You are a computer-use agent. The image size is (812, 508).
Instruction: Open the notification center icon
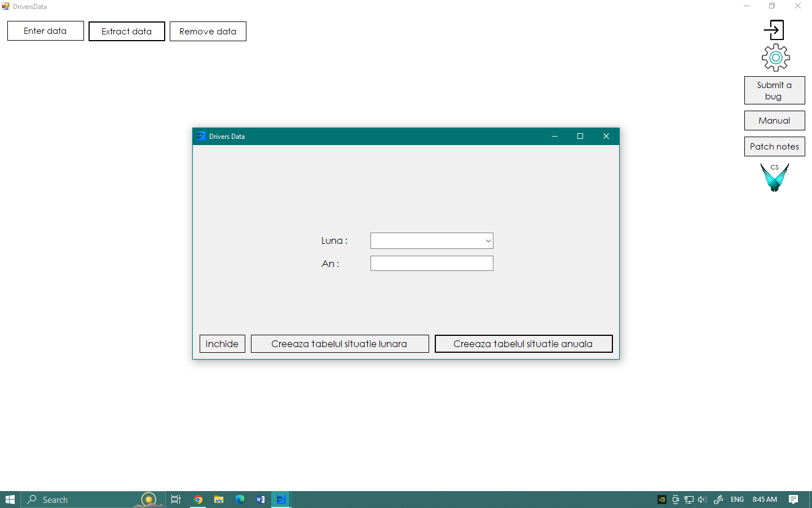pos(793,500)
